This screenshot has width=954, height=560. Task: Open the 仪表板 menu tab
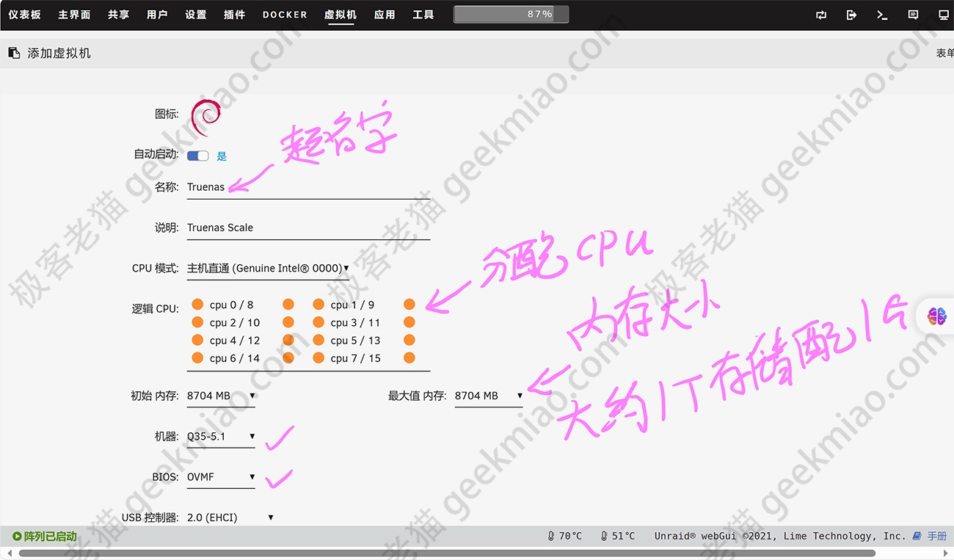(x=25, y=15)
